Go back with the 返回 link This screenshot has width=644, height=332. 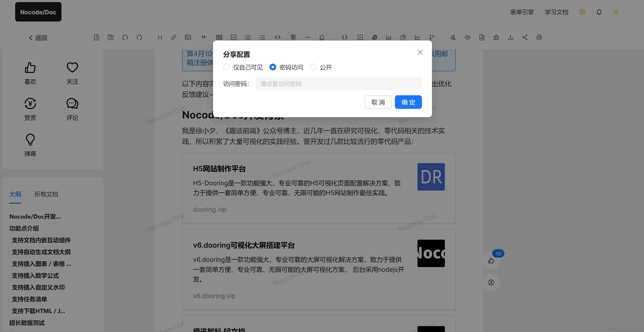tap(38, 38)
